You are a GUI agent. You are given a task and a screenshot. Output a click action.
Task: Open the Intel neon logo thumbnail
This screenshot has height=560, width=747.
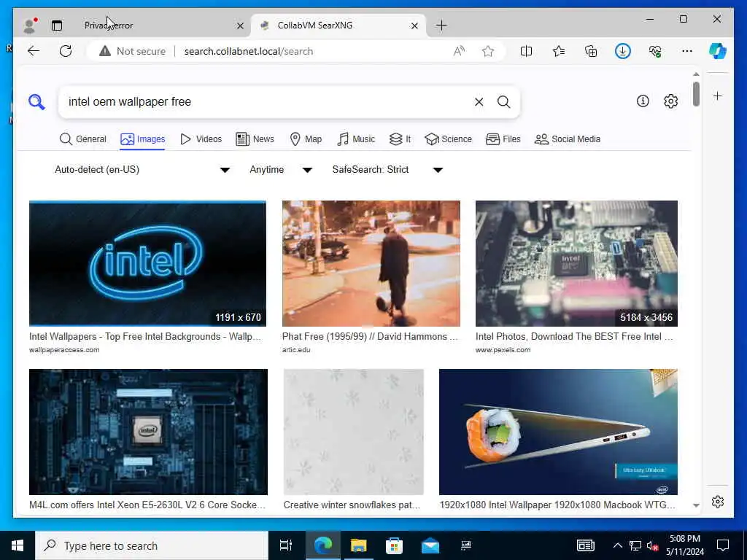pyautogui.click(x=147, y=263)
